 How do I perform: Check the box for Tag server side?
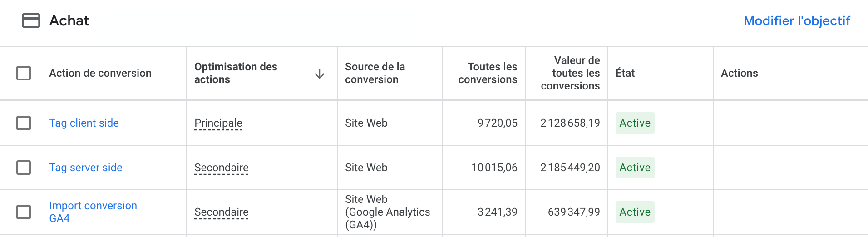pos(24,168)
